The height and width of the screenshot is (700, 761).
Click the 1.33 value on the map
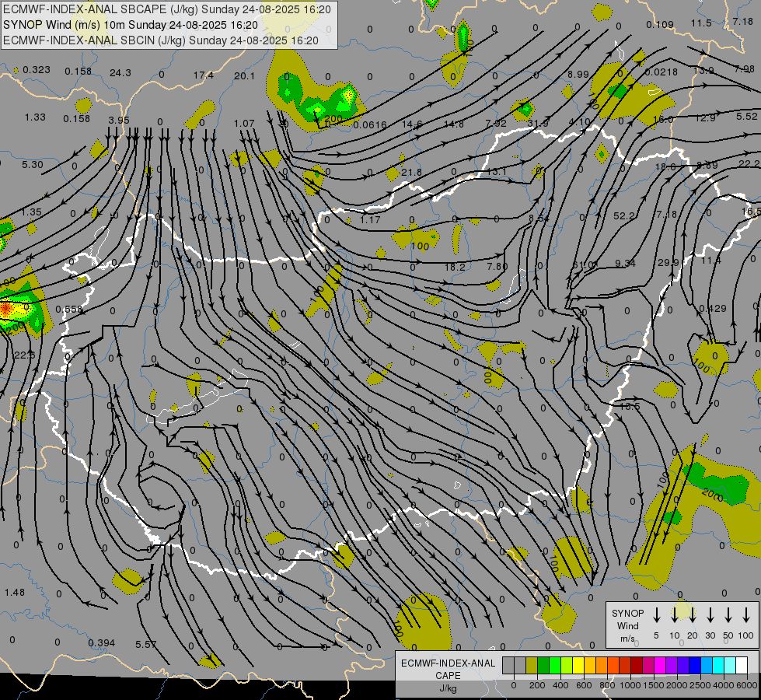pos(35,117)
